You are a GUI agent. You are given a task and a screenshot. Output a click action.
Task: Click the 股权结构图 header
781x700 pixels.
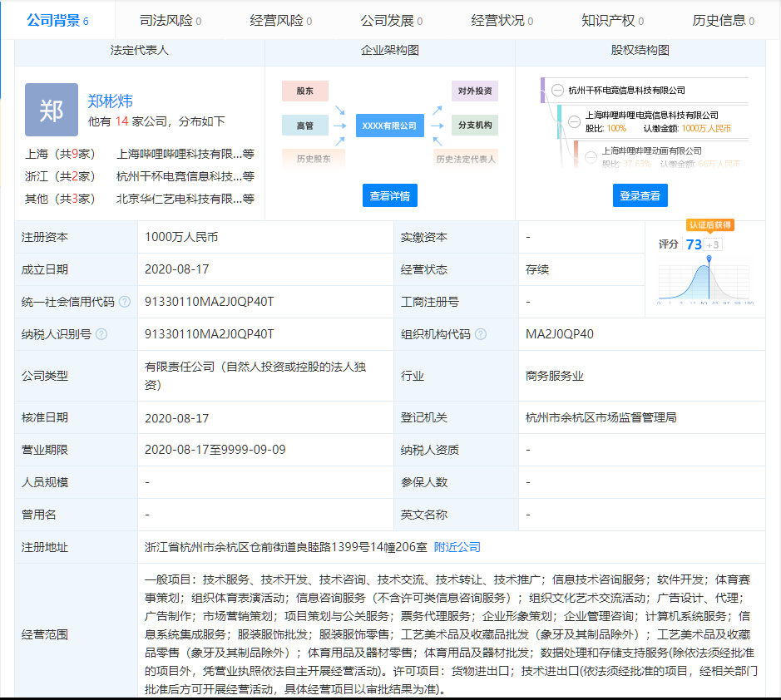click(x=640, y=50)
